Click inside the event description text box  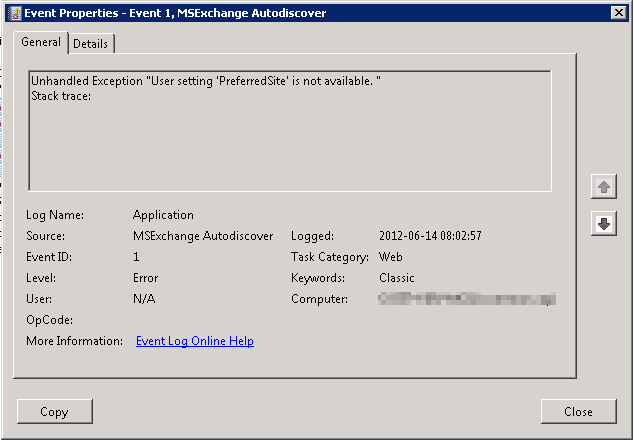[x=290, y=130]
